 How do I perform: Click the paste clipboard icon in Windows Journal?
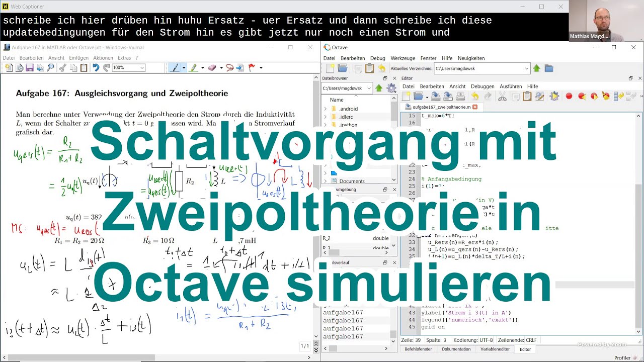[x=84, y=68]
